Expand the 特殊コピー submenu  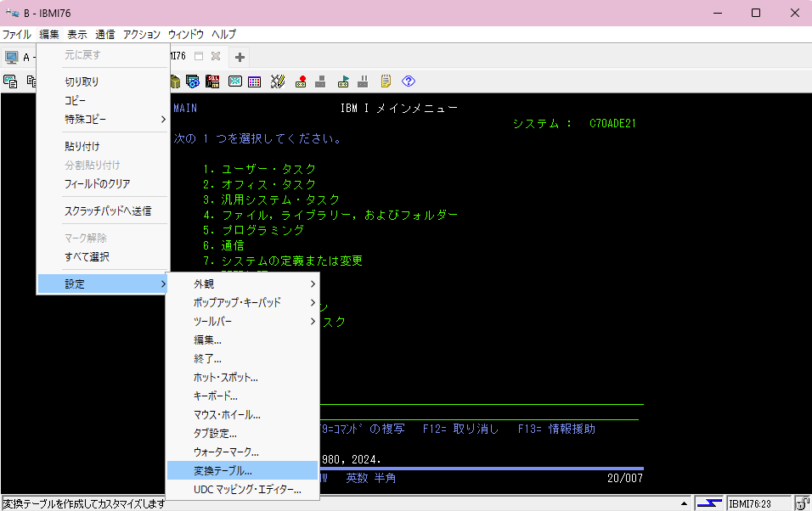(x=104, y=119)
